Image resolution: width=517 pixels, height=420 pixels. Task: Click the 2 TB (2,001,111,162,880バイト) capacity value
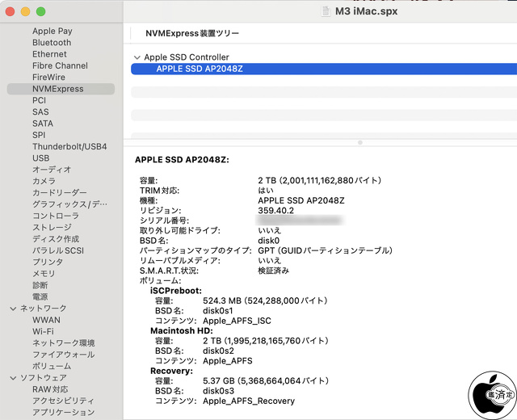tap(320, 180)
